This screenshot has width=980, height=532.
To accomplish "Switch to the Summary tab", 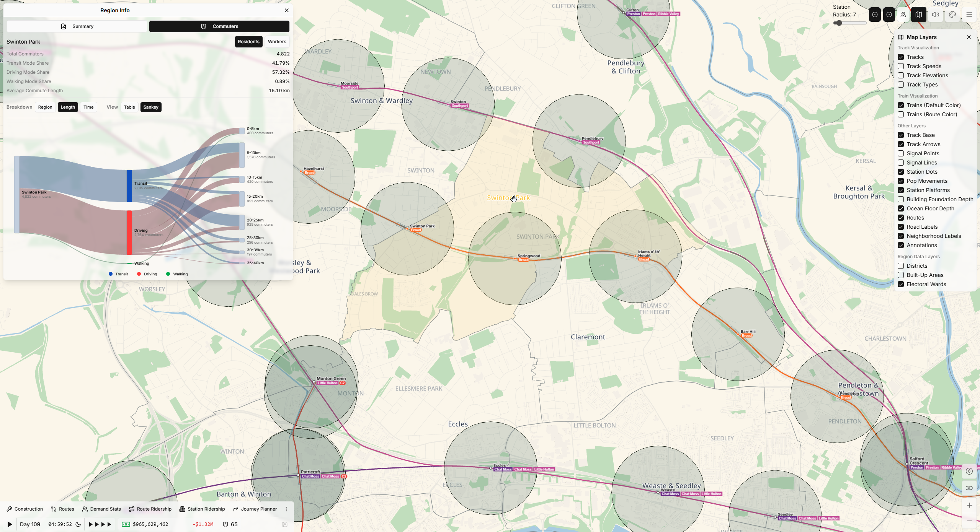I will click(77, 26).
